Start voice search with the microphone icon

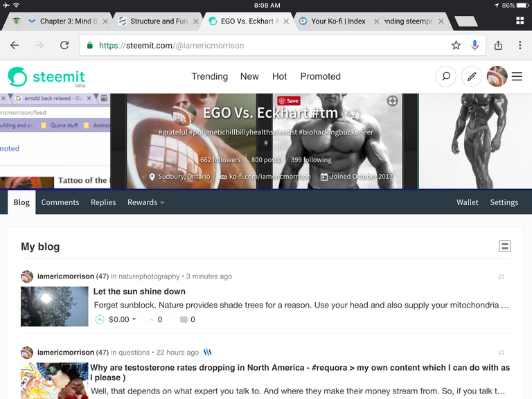pyautogui.click(x=475, y=45)
